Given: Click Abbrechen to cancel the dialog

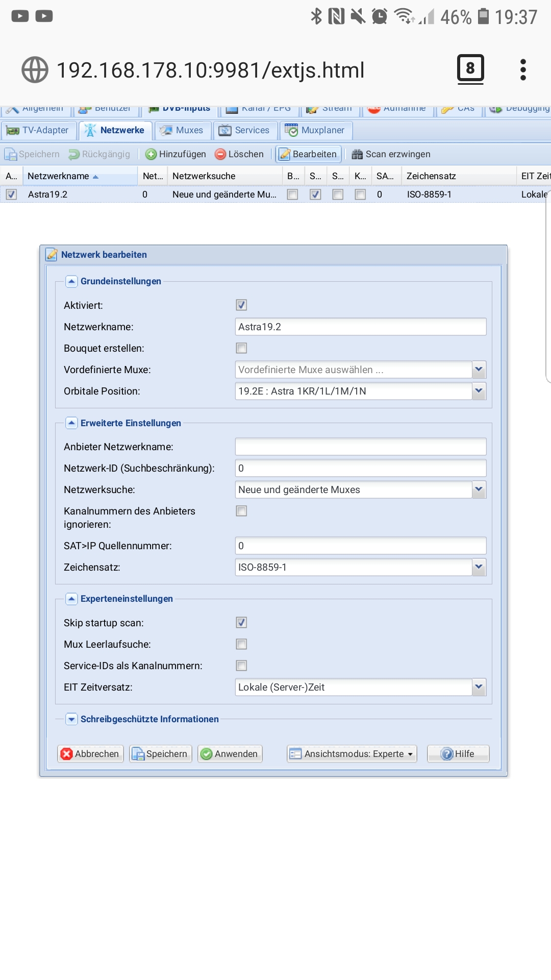Looking at the screenshot, I should click(90, 754).
